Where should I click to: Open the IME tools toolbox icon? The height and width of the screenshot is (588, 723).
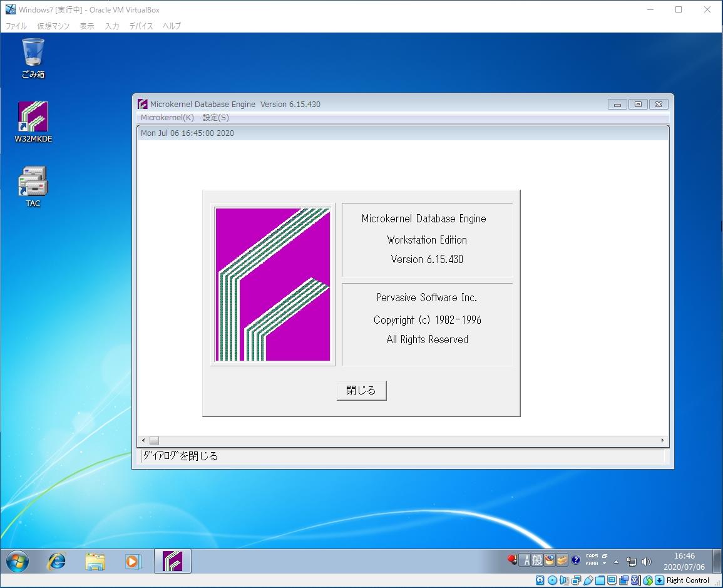click(x=562, y=560)
